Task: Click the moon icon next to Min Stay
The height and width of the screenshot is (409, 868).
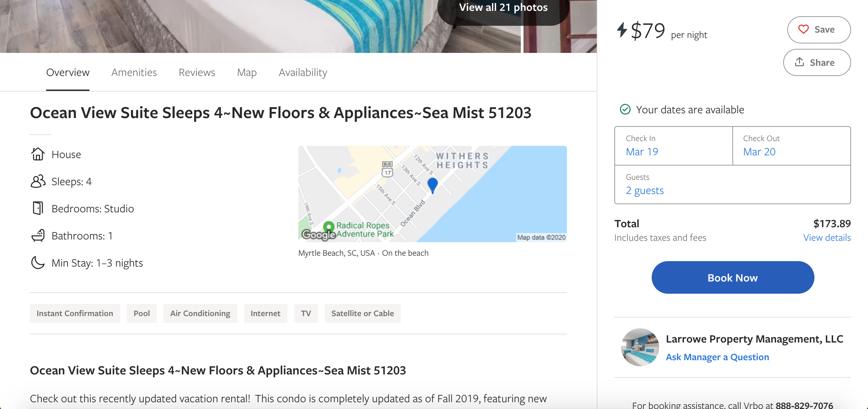Action: click(38, 263)
